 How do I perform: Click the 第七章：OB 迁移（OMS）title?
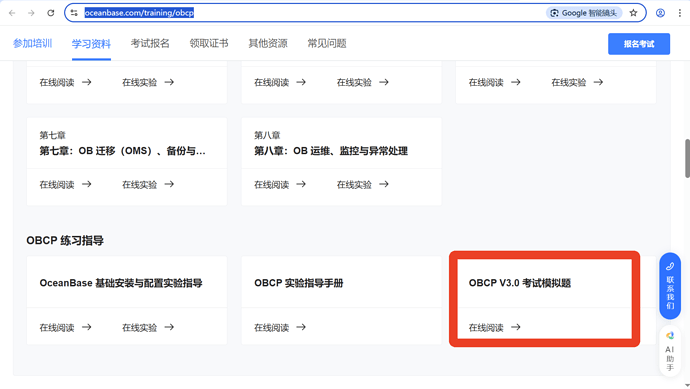point(122,151)
